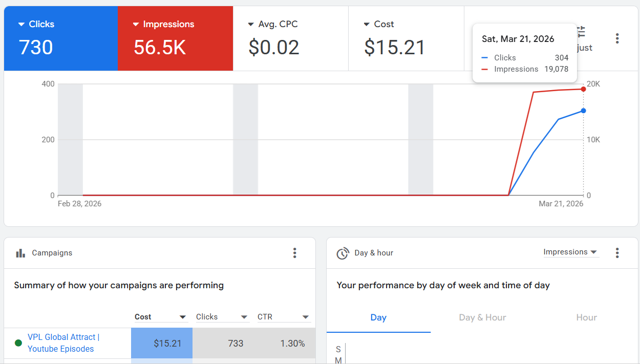Switch to the Day & Hour tab

[x=482, y=317]
